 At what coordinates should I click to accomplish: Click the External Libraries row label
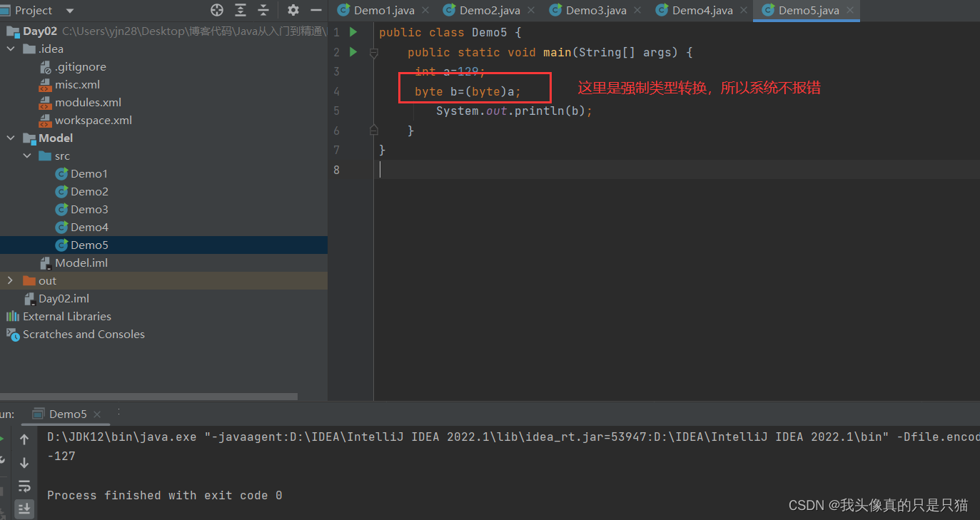pos(67,316)
